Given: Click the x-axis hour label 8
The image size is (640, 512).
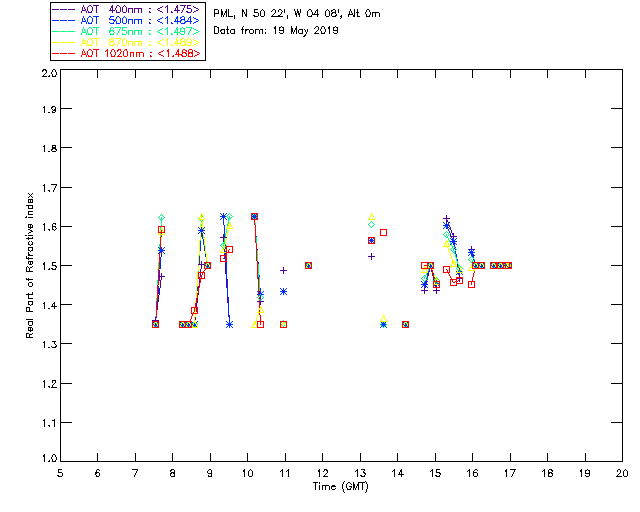Looking at the screenshot, I should (x=173, y=473).
